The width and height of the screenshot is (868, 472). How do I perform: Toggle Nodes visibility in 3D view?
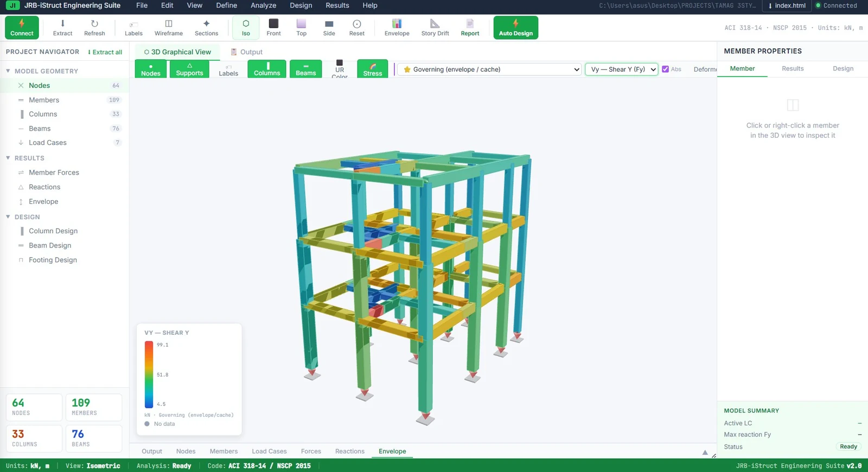coord(151,69)
